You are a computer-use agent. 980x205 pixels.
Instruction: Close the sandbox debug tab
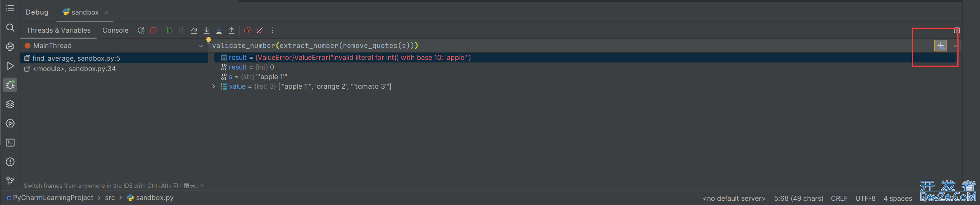(106, 13)
